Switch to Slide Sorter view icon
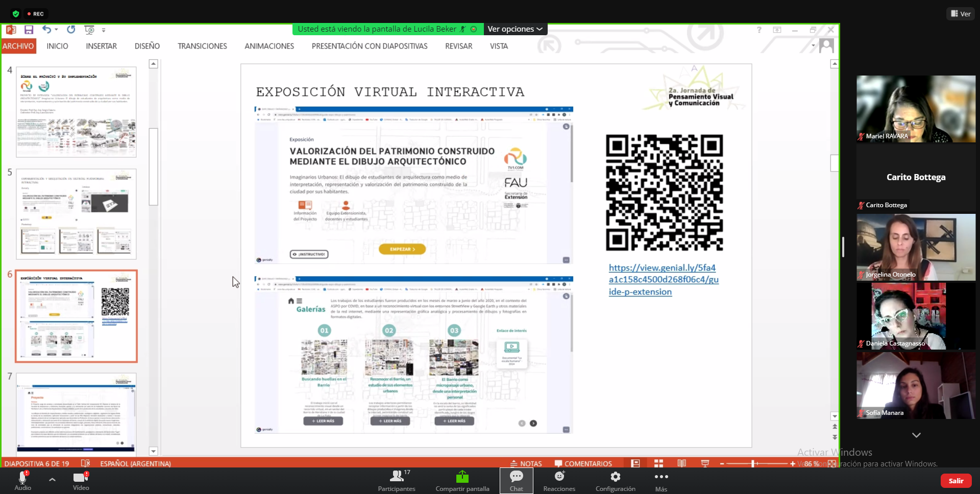The image size is (980, 494). 659,463
